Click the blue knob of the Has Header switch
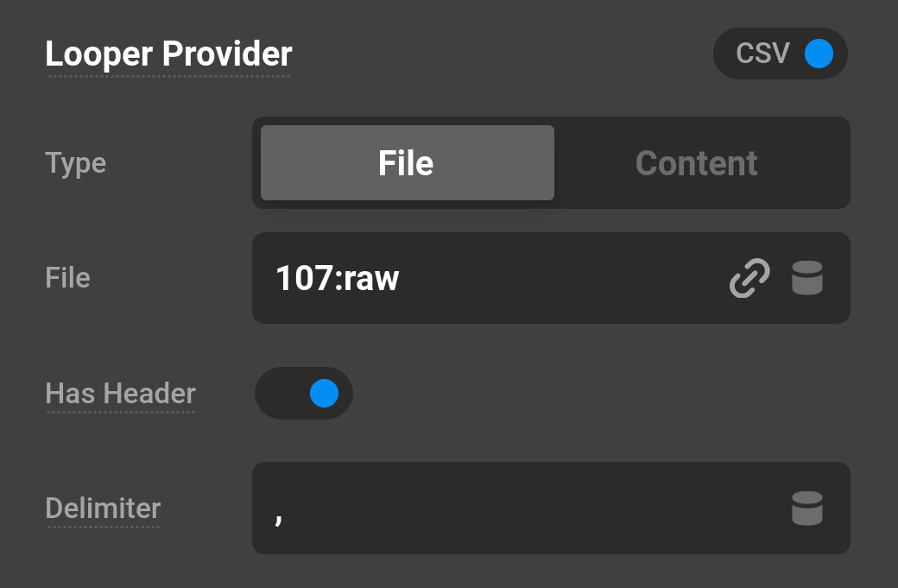Image resolution: width=898 pixels, height=588 pixels. tap(325, 393)
